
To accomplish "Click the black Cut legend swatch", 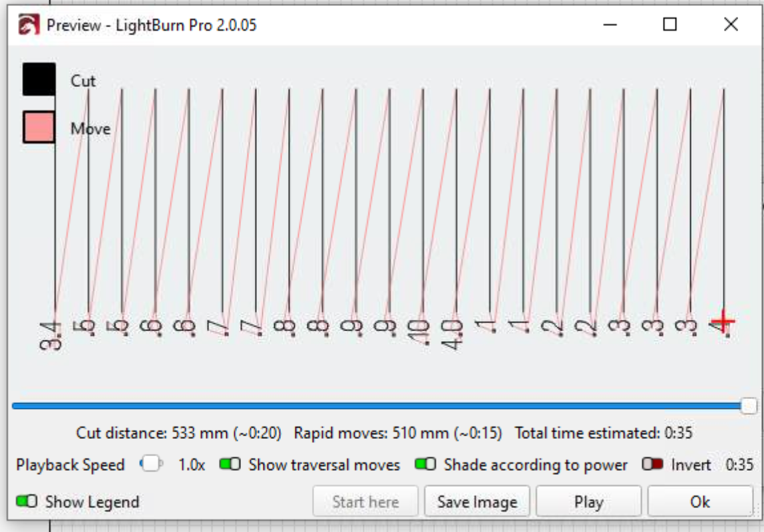I will click(x=39, y=80).
